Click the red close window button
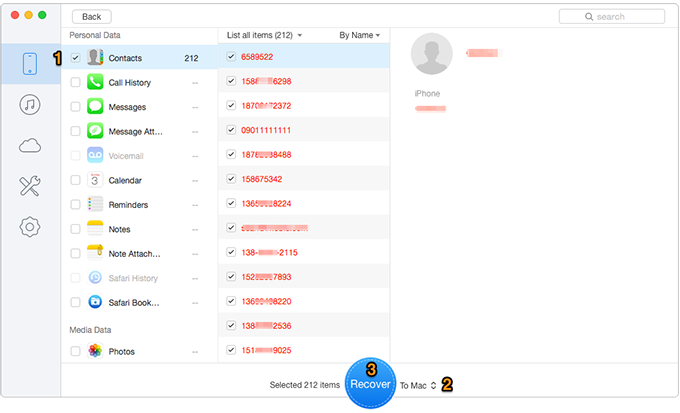The width and height of the screenshot is (680, 413). (x=15, y=15)
